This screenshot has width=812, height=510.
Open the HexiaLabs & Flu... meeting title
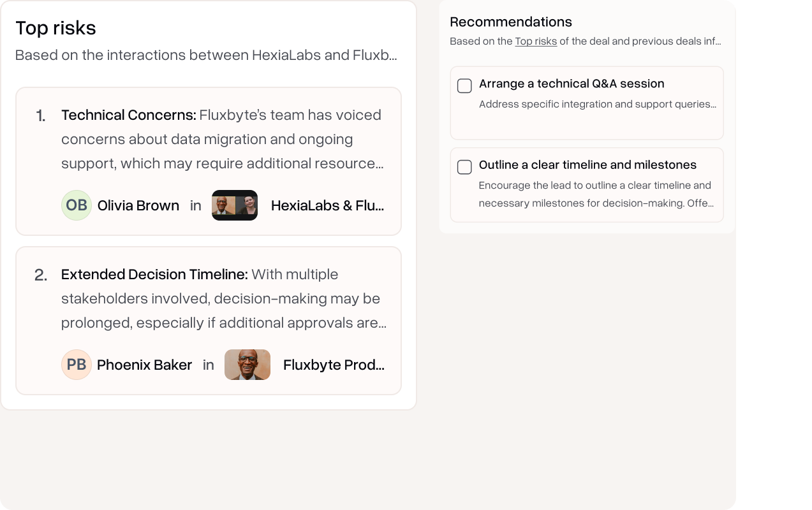click(327, 205)
